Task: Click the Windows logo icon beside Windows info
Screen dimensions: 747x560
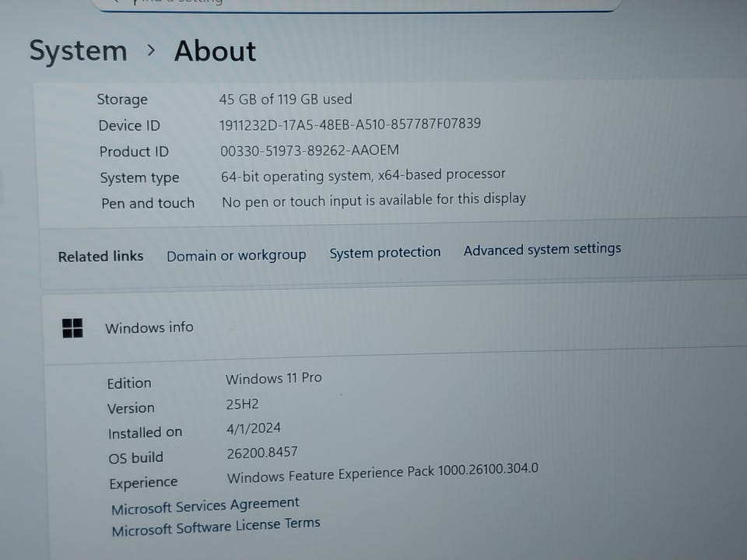Action: [72, 328]
